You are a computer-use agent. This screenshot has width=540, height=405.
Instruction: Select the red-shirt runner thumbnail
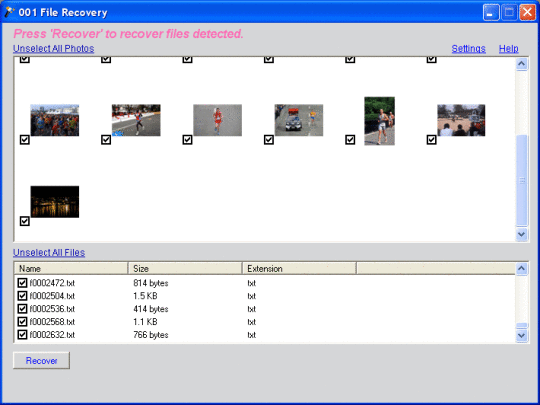(x=217, y=120)
